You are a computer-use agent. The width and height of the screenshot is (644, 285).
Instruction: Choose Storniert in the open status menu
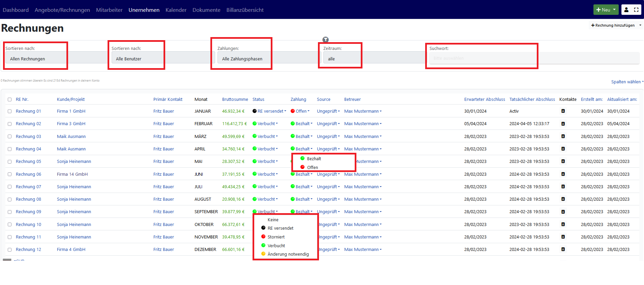click(276, 237)
